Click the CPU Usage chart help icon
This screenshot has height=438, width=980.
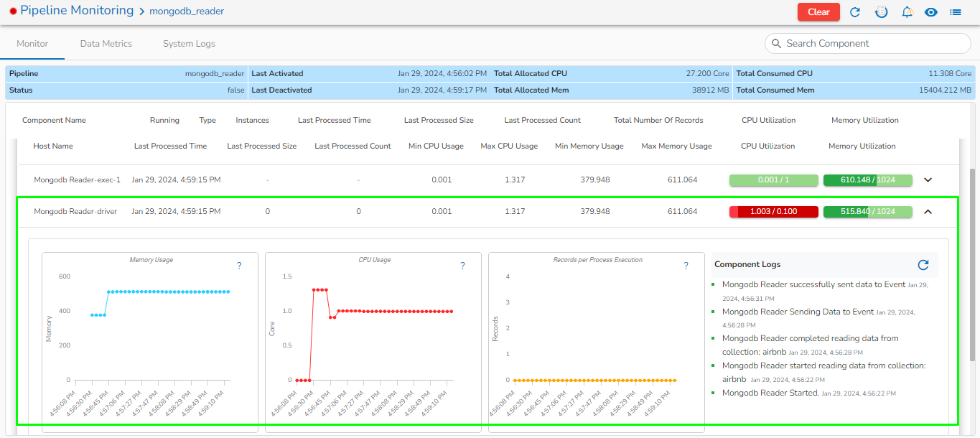(462, 266)
